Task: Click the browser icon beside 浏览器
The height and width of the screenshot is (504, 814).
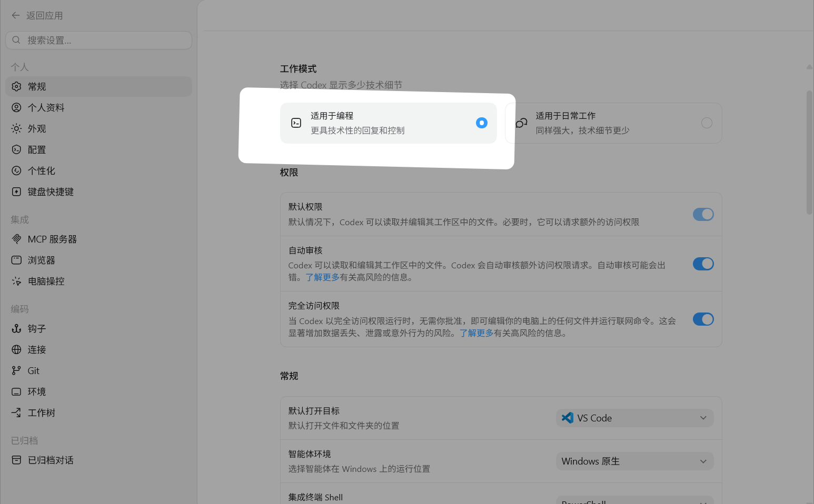Action: coord(16,260)
